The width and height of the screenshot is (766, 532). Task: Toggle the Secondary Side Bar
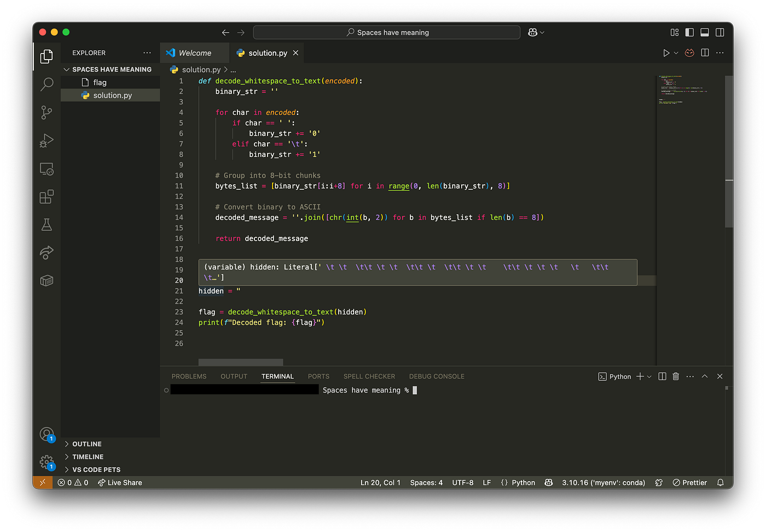[719, 32]
